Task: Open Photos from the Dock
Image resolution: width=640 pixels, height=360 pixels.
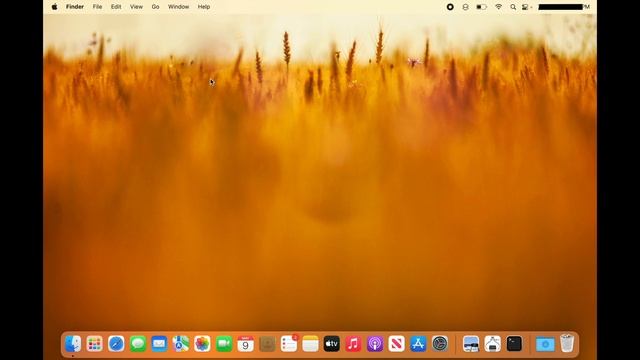Action: (202, 344)
